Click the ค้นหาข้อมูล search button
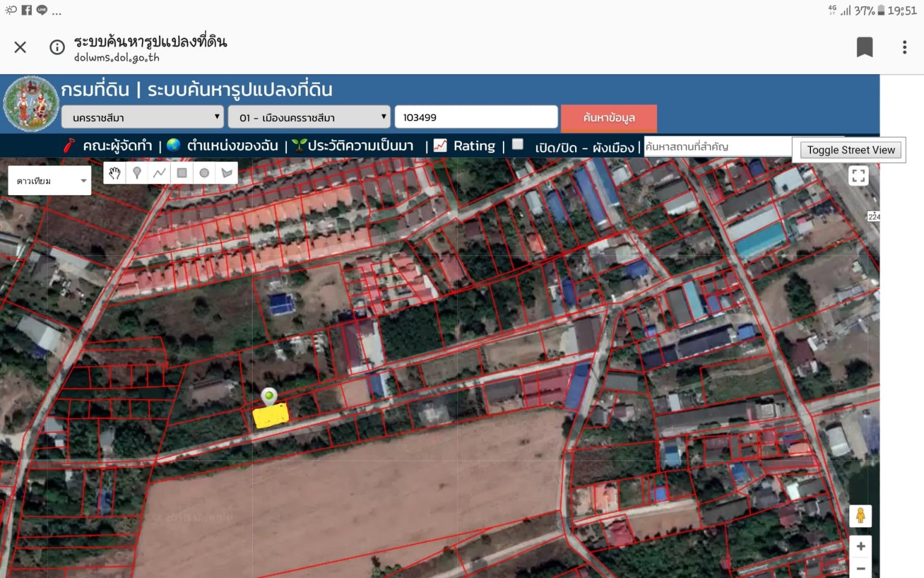This screenshot has width=924, height=578. pyautogui.click(x=609, y=117)
